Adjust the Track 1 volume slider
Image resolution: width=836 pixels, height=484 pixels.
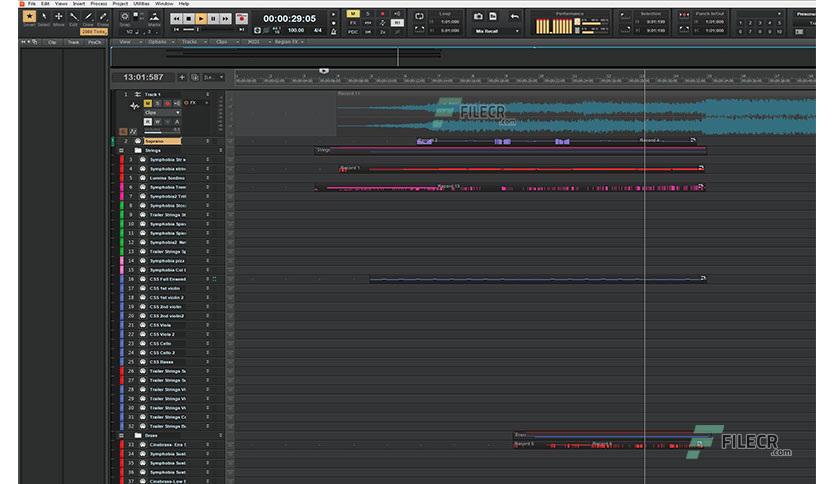[160, 132]
